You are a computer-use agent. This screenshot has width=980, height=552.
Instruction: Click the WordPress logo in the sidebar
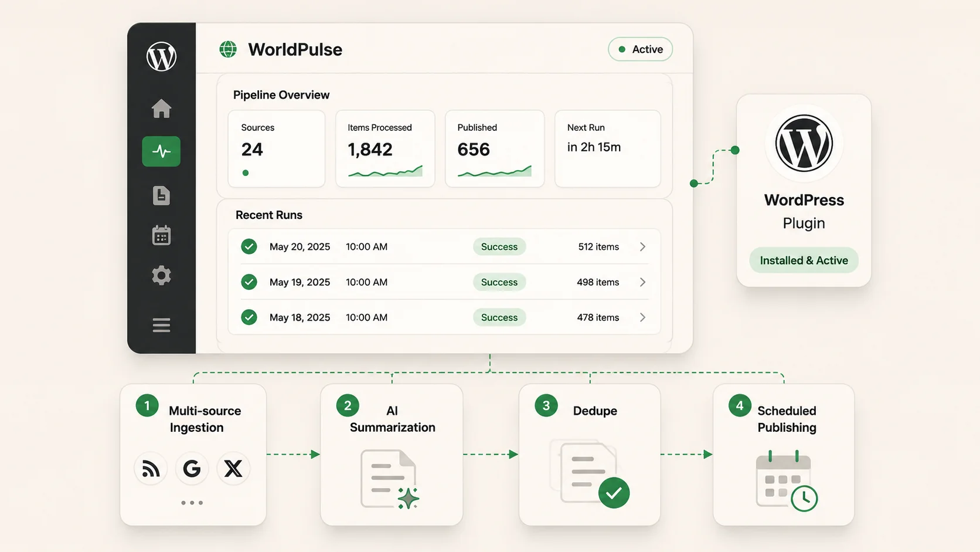(161, 56)
